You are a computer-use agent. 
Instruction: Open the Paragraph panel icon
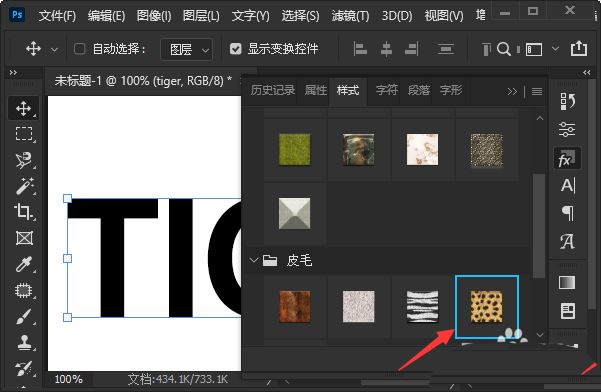tap(568, 213)
